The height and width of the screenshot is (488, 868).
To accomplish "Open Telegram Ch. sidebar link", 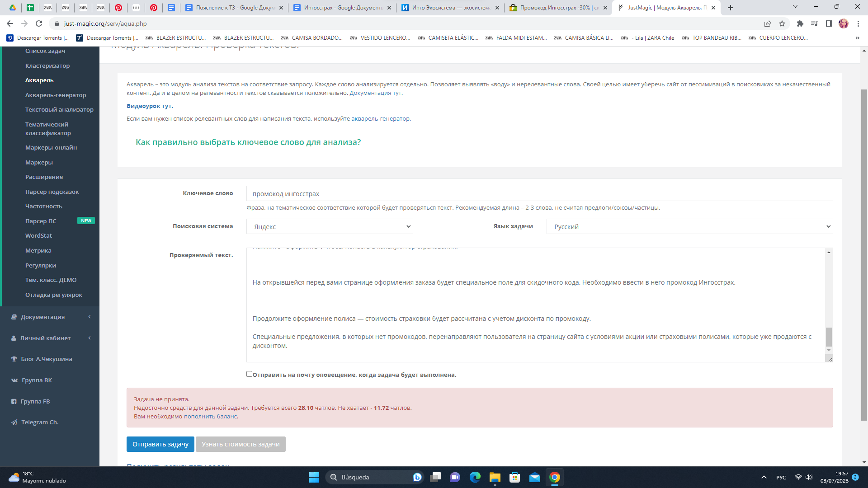I will [x=40, y=422].
